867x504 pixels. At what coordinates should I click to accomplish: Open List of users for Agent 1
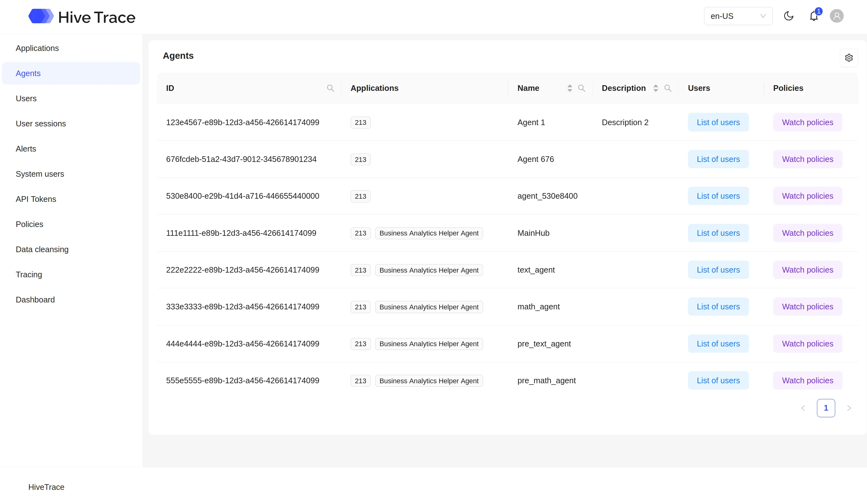tap(718, 122)
